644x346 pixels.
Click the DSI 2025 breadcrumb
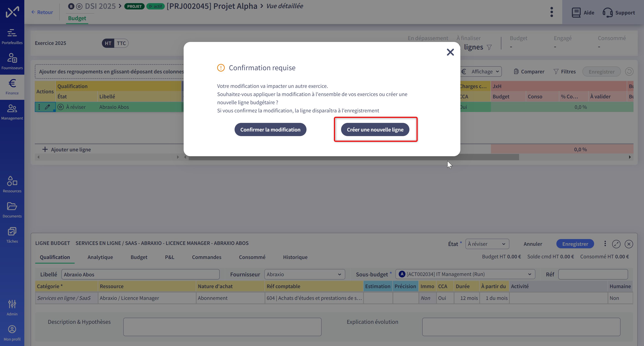tap(100, 6)
